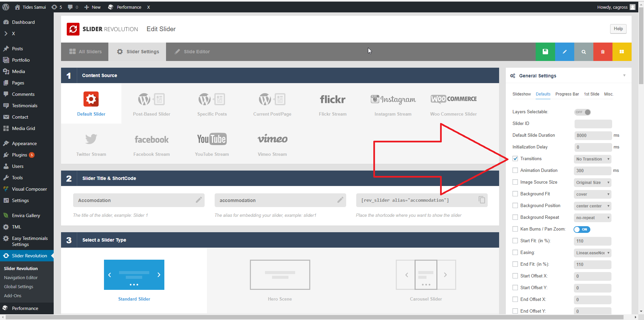Click the Initialization Delay input field

pos(593,147)
